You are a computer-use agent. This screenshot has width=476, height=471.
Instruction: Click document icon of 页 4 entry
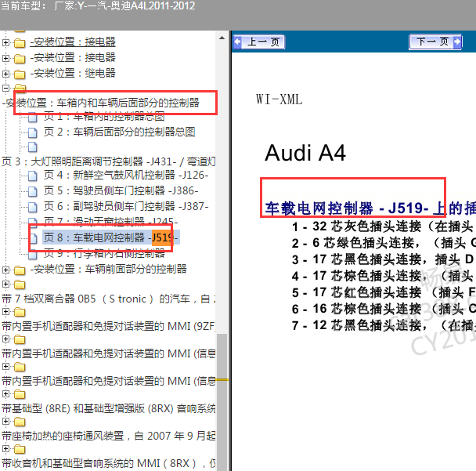tap(32, 176)
